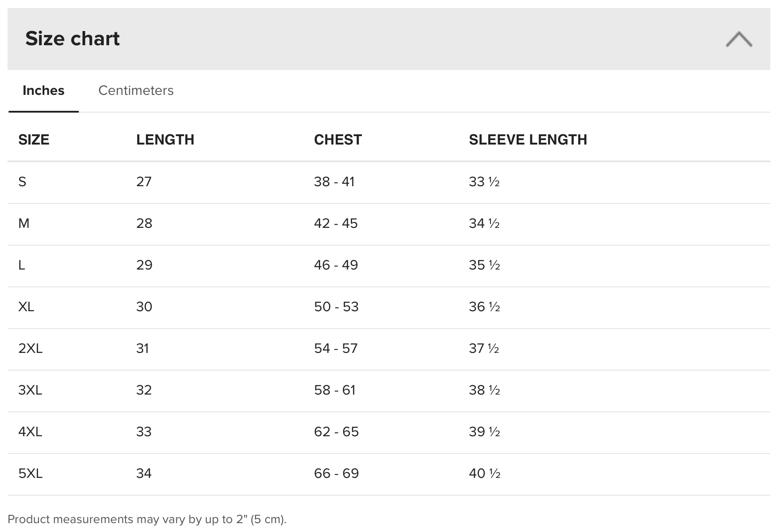Select the S size row label
Screen dimensions: 776x532
pyautogui.click(x=22, y=182)
